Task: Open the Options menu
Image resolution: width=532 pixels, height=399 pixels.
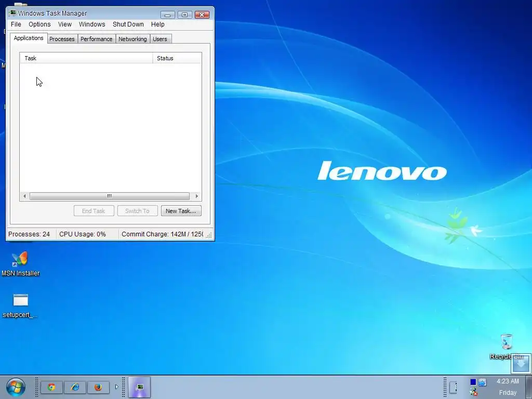Action: coord(39,24)
